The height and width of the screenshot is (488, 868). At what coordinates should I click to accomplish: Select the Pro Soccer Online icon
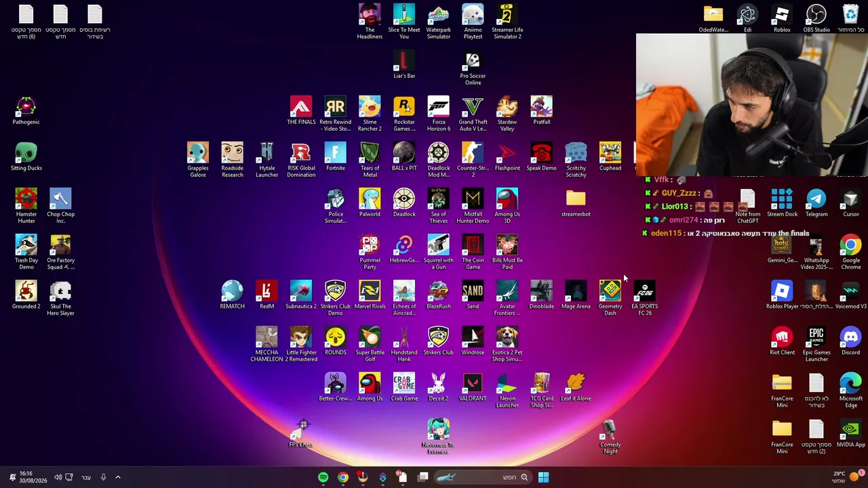(x=473, y=68)
